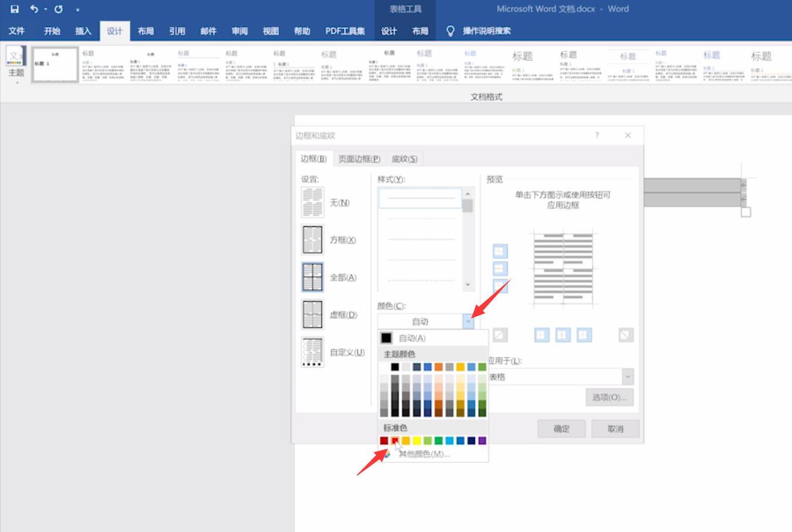
Task: Click the help question mark in dialog
Action: coord(597,135)
